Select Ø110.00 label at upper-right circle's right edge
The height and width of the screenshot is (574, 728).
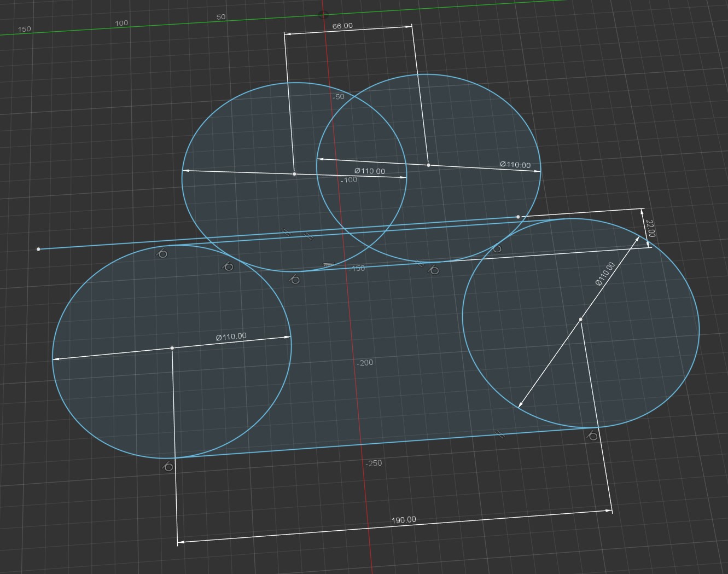coord(515,165)
